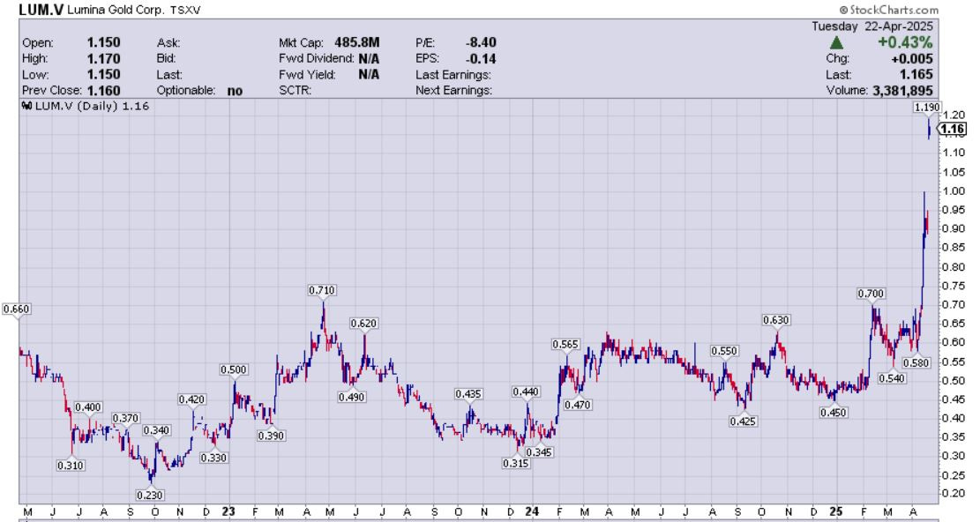980x522 pixels.
Task: Click the Prev Close value 1.160
Action: [103, 91]
